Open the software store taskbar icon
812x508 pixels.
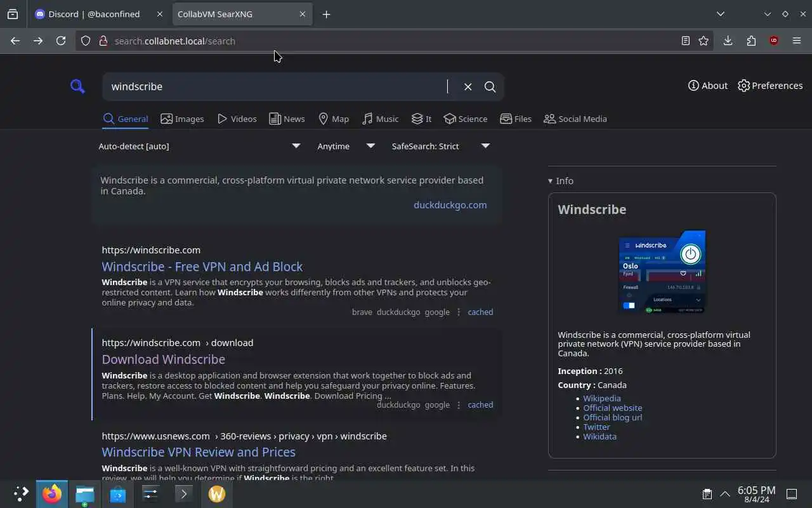(x=117, y=494)
